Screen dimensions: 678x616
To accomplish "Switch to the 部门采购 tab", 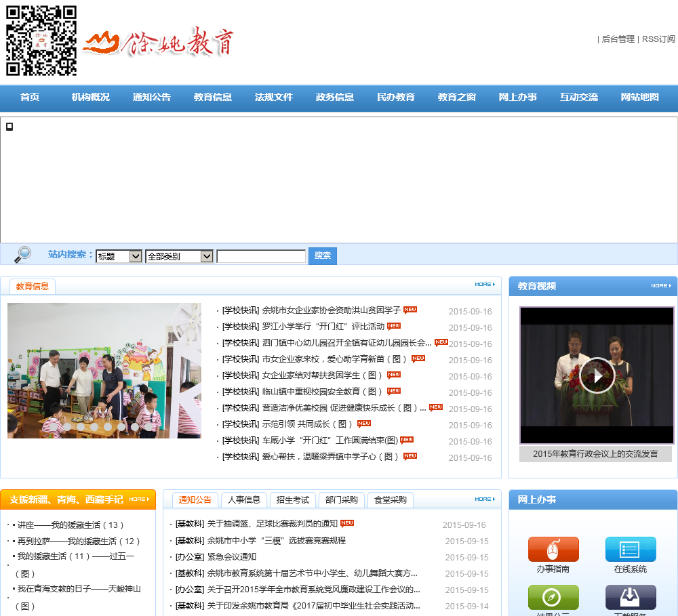I will click(x=342, y=499).
